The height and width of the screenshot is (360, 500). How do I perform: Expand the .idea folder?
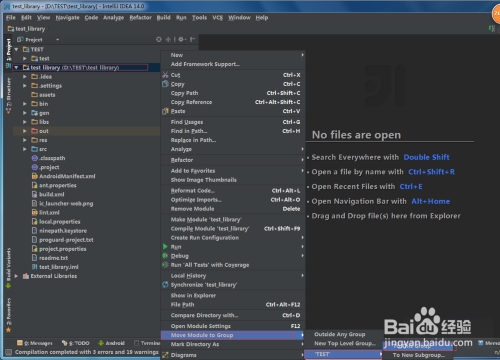click(x=25, y=76)
